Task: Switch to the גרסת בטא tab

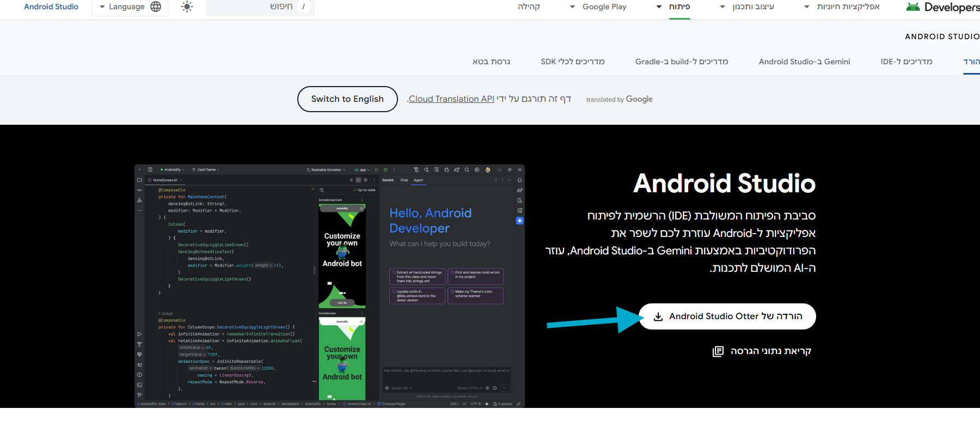Action: click(x=491, y=62)
